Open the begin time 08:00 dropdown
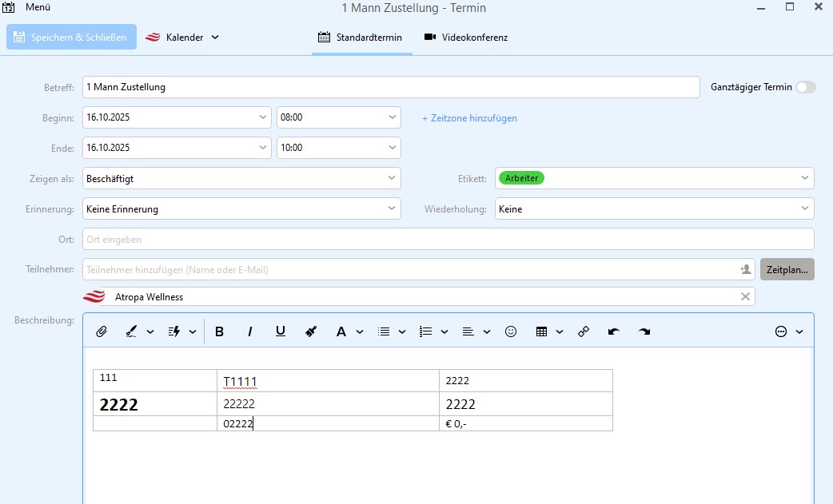 338,117
